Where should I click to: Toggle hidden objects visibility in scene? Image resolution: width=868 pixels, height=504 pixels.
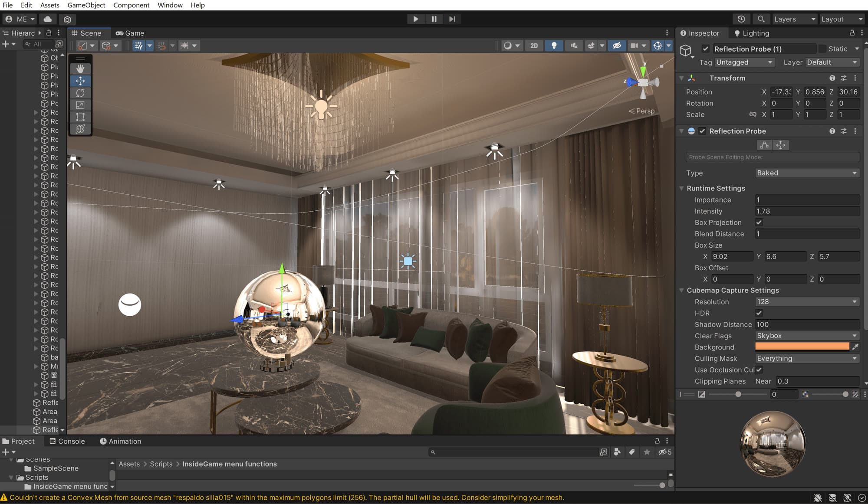[x=617, y=46]
